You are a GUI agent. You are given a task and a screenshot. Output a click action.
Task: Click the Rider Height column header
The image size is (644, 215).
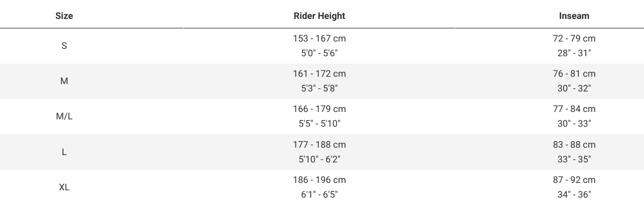tap(319, 16)
